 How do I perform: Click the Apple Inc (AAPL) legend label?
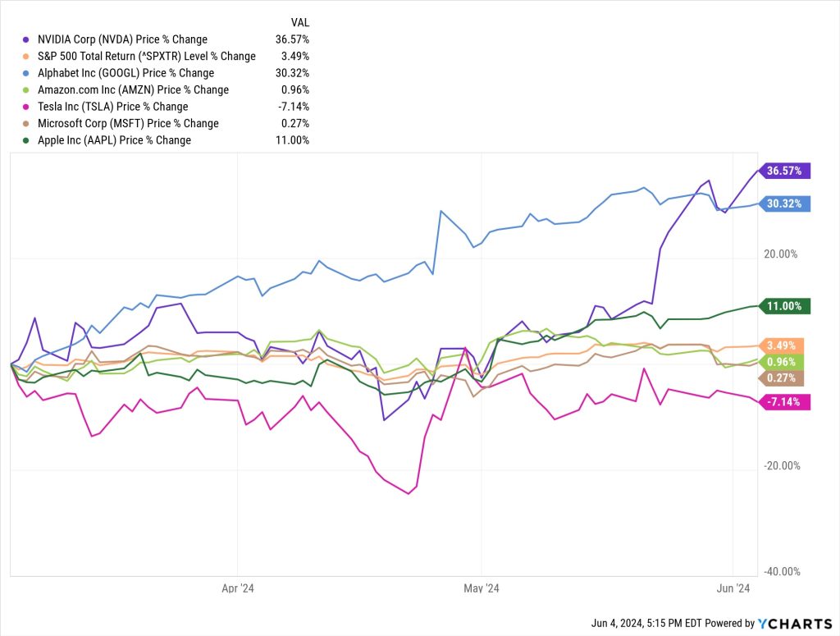(114, 140)
